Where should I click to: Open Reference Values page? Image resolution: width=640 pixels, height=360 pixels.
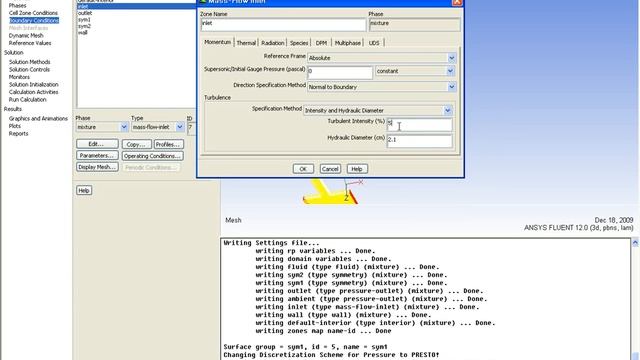point(30,43)
